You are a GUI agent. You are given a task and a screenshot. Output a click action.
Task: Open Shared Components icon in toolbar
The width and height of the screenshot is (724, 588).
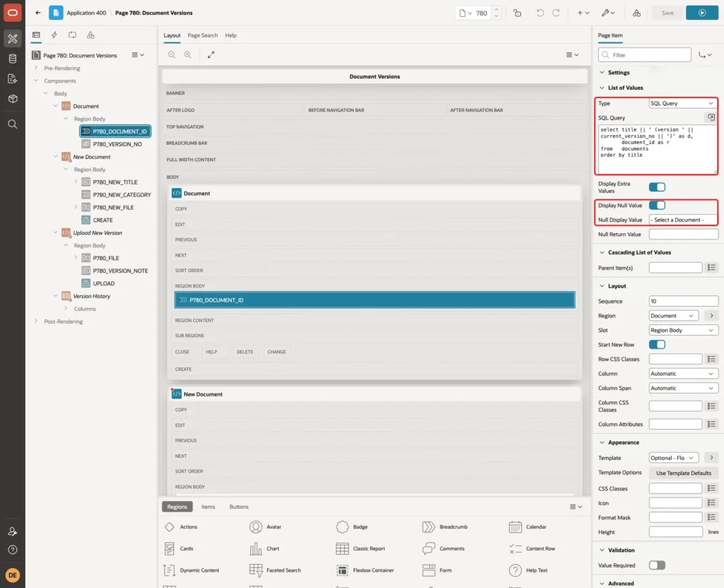(636, 13)
